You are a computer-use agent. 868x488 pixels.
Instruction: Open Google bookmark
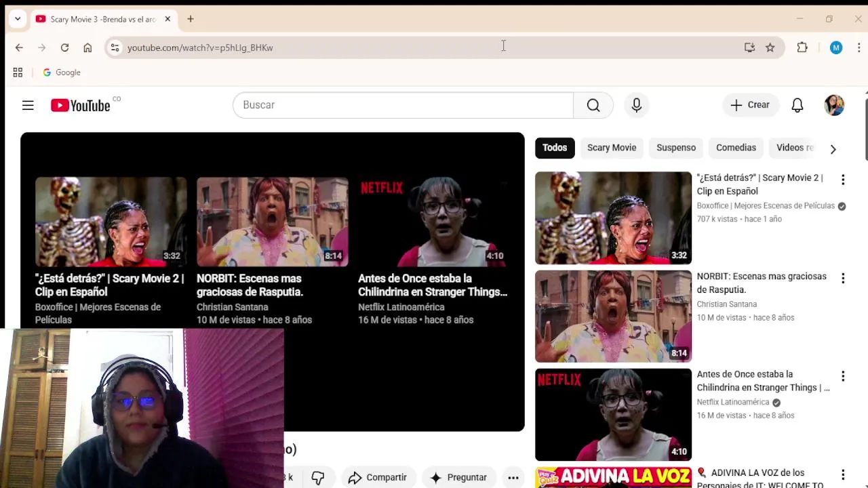62,73
